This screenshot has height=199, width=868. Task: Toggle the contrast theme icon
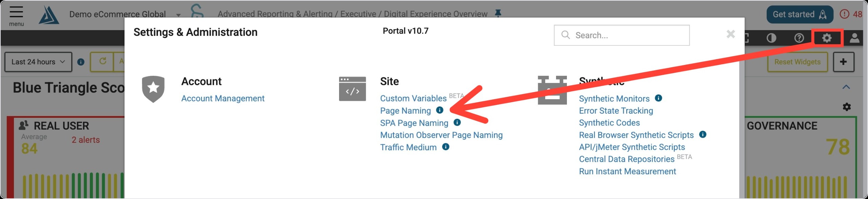tap(771, 38)
